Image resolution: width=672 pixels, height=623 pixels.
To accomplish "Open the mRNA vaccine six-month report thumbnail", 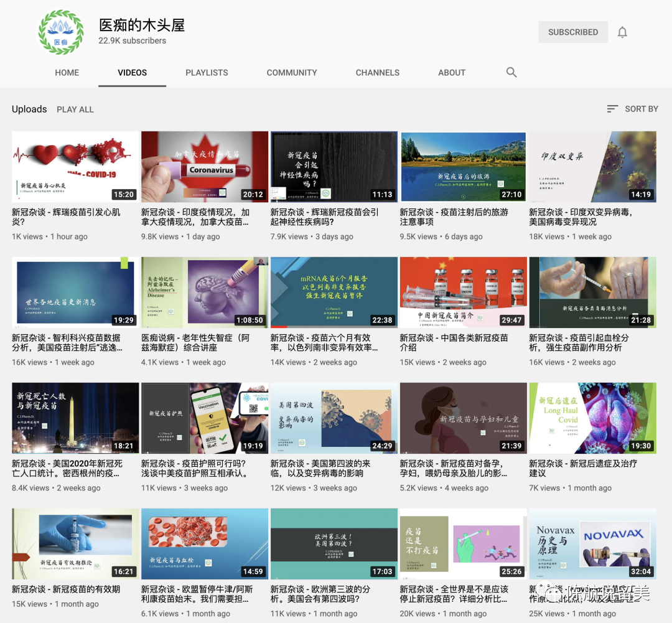I will (334, 292).
